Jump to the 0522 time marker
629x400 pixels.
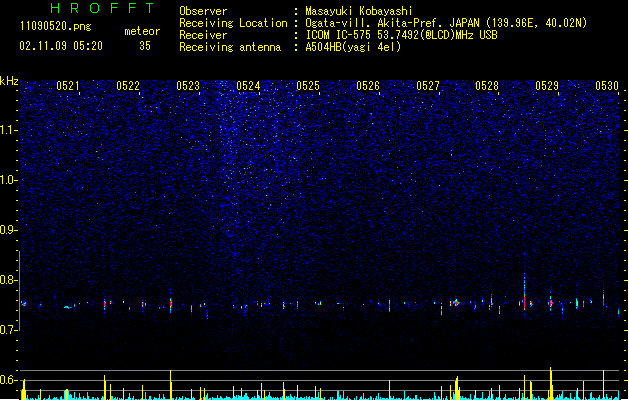128,86
